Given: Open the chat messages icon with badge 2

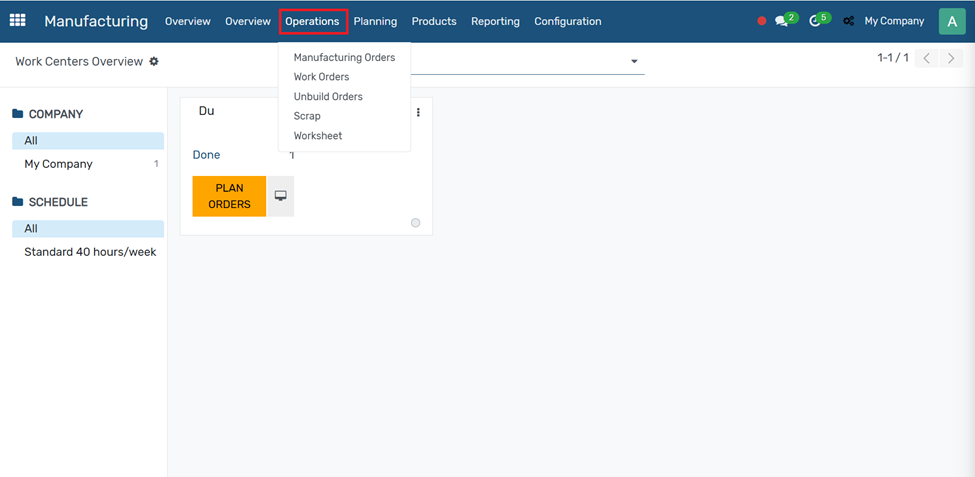Looking at the screenshot, I should click(782, 21).
